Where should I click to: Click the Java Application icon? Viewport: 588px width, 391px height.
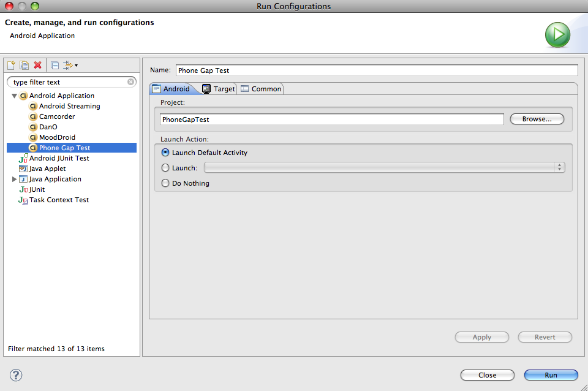pos(23,179)
